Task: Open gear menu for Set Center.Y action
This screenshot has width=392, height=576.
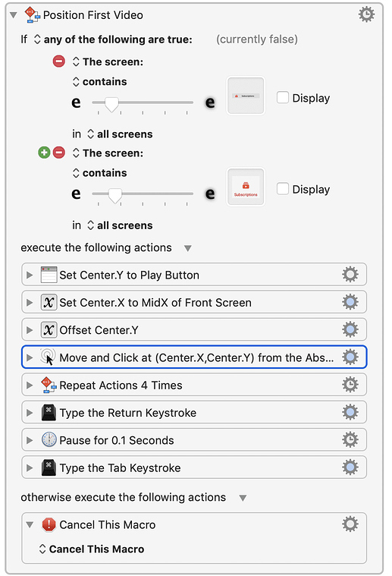Action: (x=350, y=275)
